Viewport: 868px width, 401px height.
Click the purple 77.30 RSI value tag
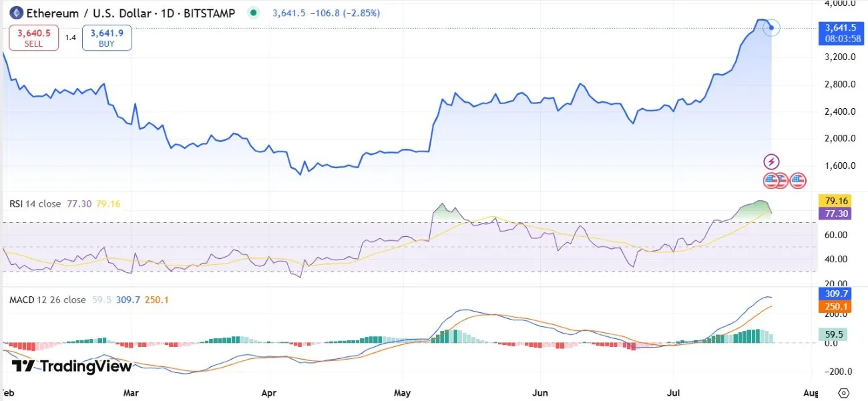836,214
